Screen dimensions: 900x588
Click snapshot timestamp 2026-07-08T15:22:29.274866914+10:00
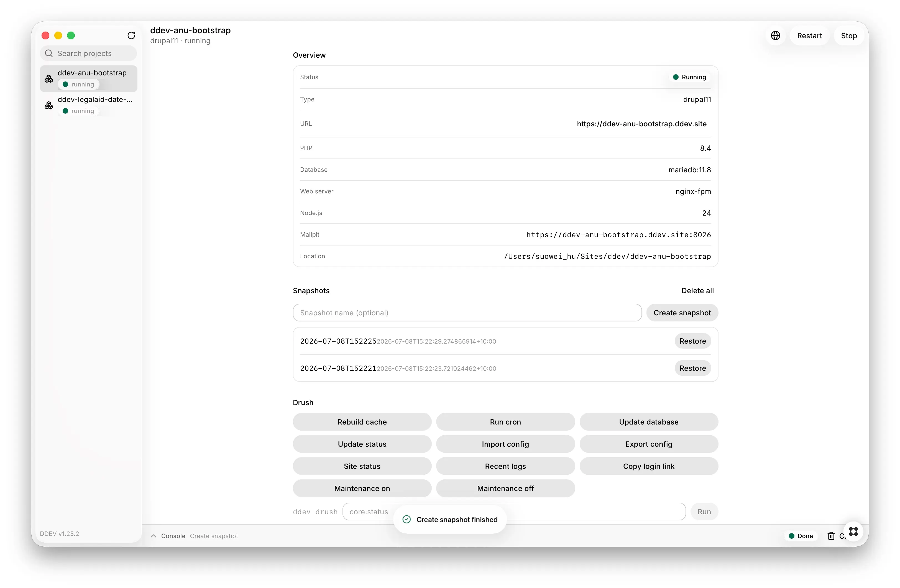coord(436,341)
